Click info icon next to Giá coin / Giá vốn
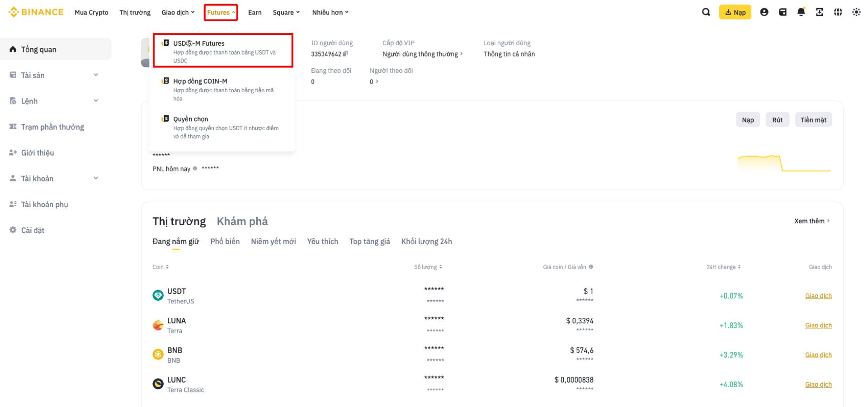 (x=591, y=267)
